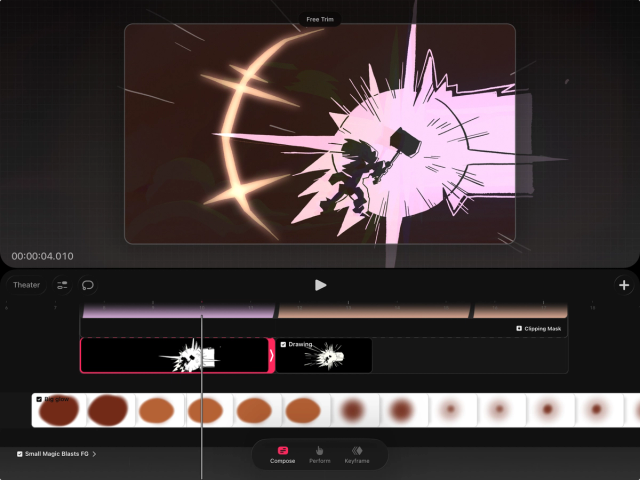Start playback with the Play button
640x480 pixels.
(320, 285)
